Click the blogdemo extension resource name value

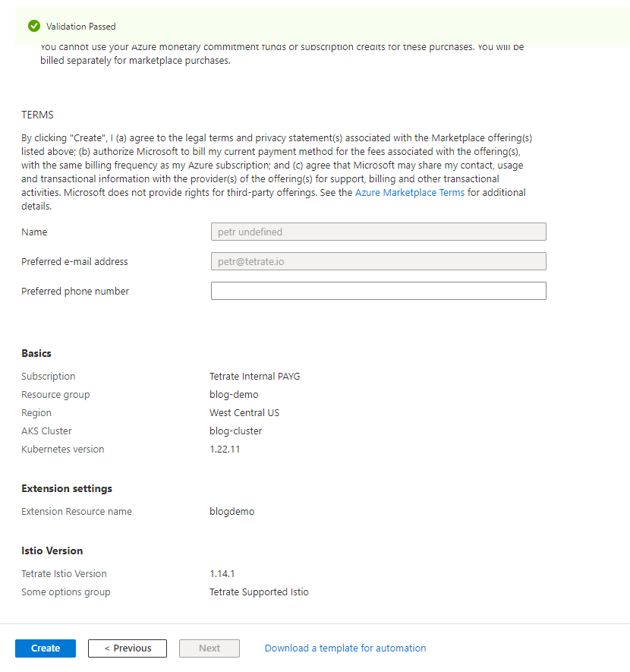pos(232,512)
